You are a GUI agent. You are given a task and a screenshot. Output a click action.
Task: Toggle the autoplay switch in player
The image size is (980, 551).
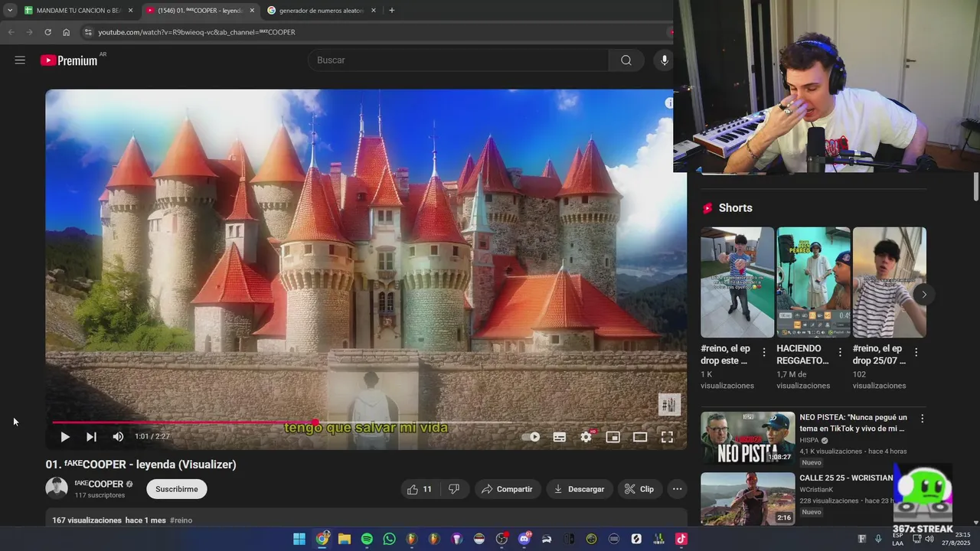tap(531, 437)
